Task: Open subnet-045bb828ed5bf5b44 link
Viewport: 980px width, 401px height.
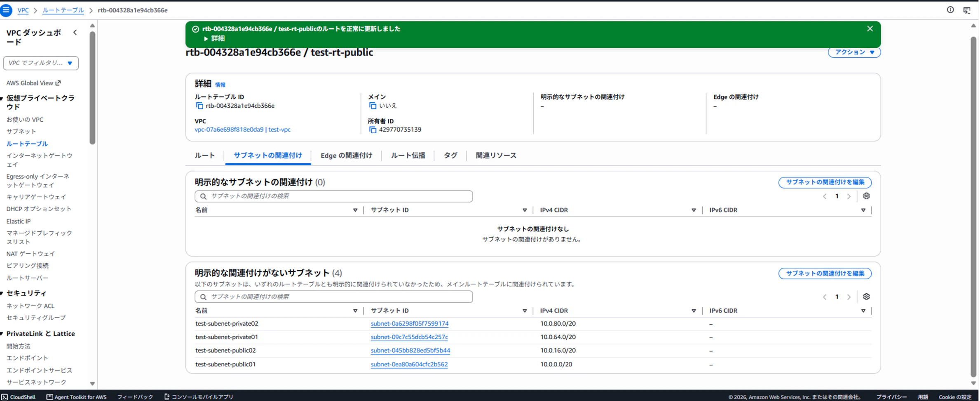Action: coord(410,351)
